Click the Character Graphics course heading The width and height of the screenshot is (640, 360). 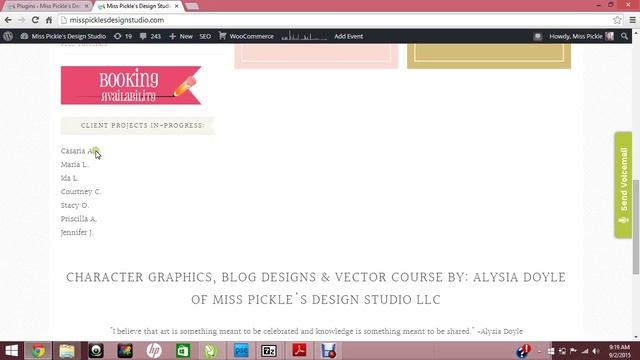(x=316, y=288)
